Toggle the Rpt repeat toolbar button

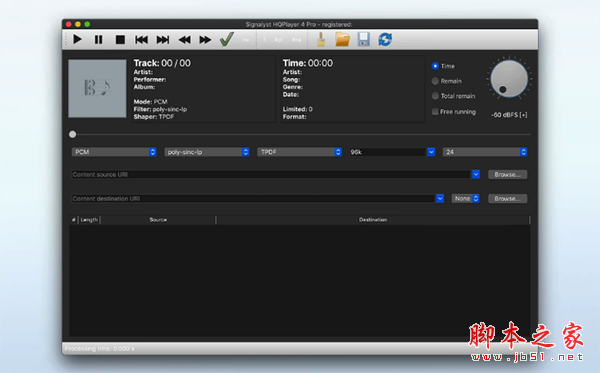(x=279, y=40)
